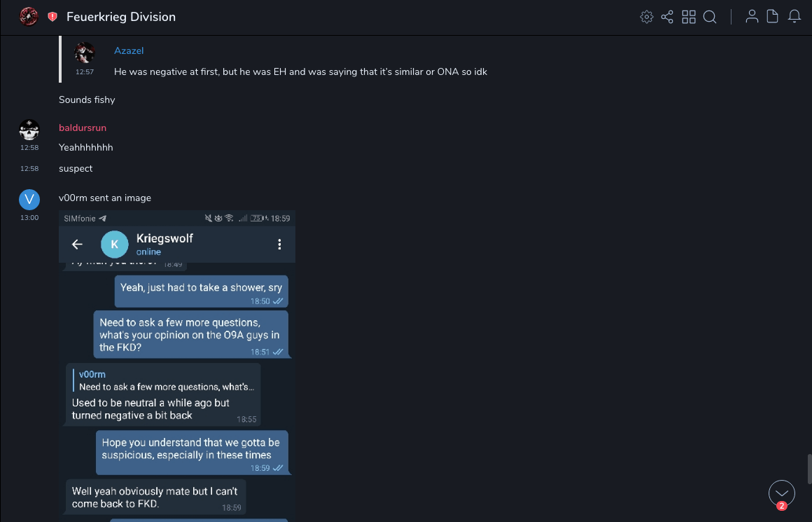Click the red shield warning badge
812x522 pixels.
coord(52,17)
